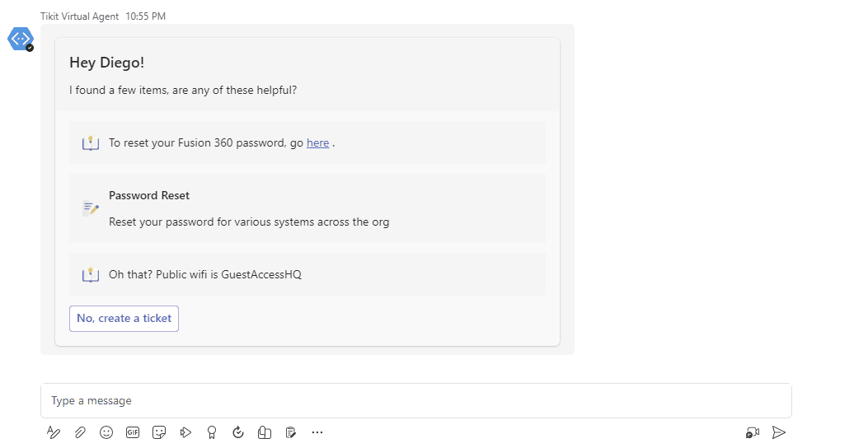Open more messaging extensions (three dots)
Viewport: 868px width, 448px height.
[x=317, y=432]
